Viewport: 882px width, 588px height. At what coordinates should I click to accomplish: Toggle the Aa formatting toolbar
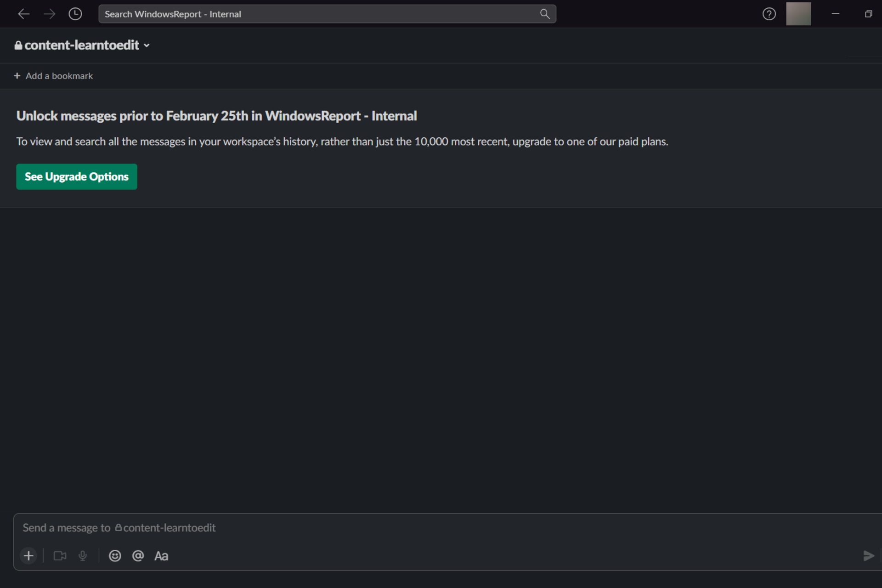[161, 556]
